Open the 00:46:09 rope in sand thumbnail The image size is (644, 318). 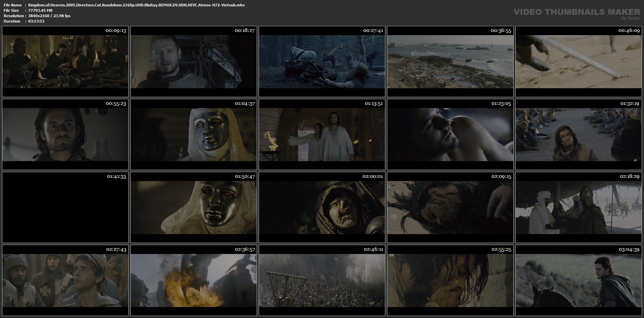pos(578,62)
